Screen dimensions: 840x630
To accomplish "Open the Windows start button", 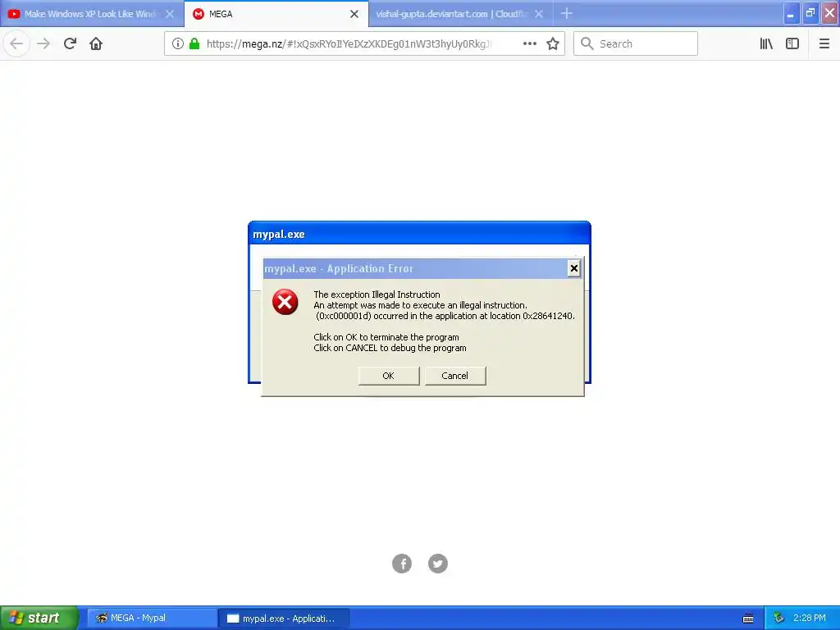I will (x=39, y=619).
